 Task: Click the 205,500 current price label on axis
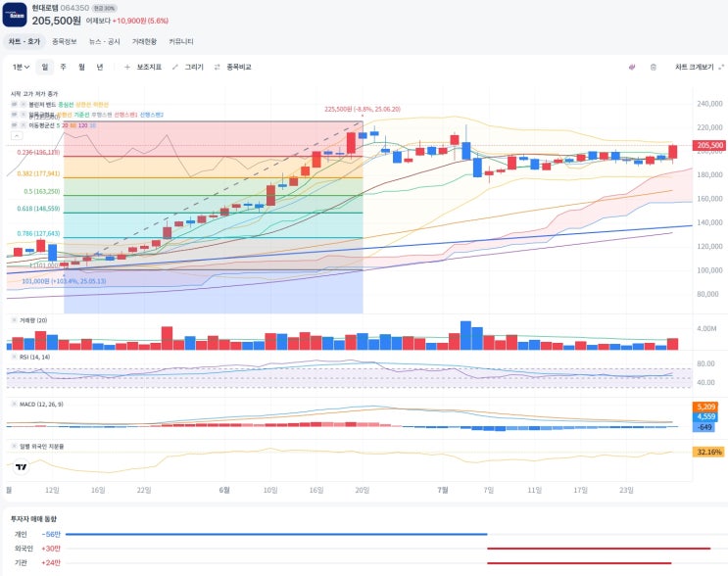[x=709, y=145]
